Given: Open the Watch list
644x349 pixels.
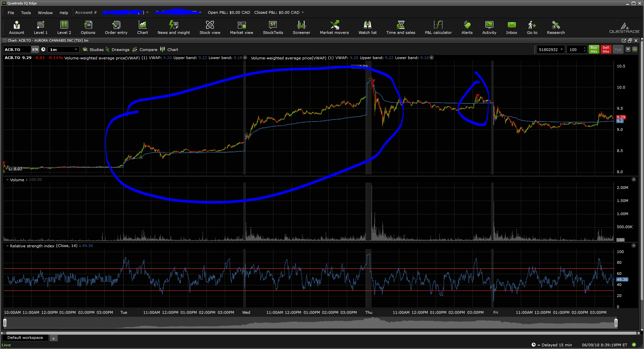Looking at the screenshot, I should click(x=368, y=28).
